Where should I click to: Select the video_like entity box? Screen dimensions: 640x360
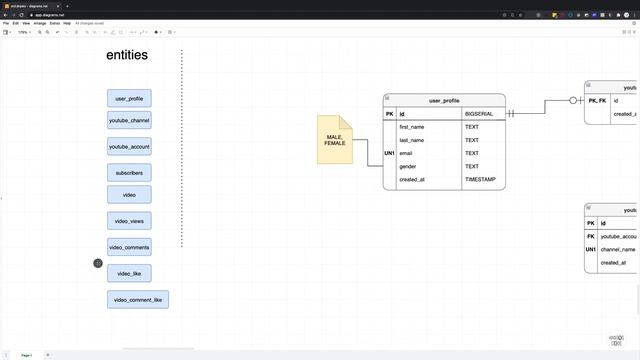coord(129,273)
